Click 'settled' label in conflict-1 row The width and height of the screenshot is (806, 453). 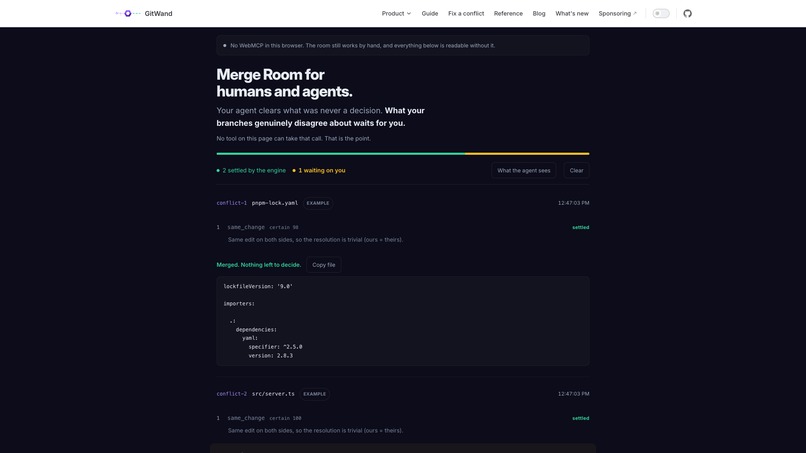[580, 227]
